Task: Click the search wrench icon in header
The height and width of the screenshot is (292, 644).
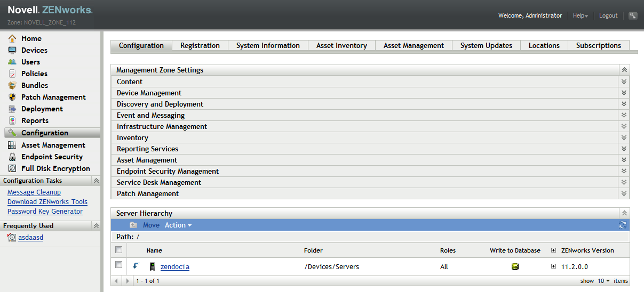Action: 632,16
